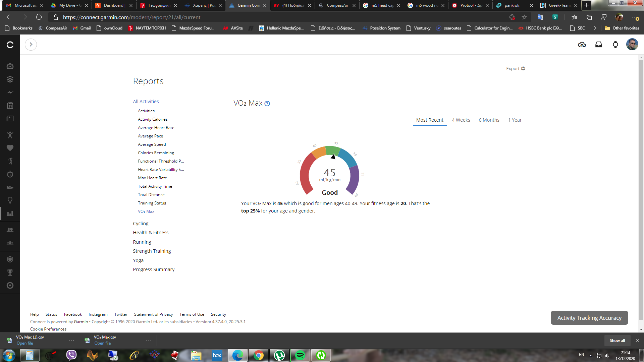
Task: Expand the Health & Fitness report group
Action: coord(151,233)
